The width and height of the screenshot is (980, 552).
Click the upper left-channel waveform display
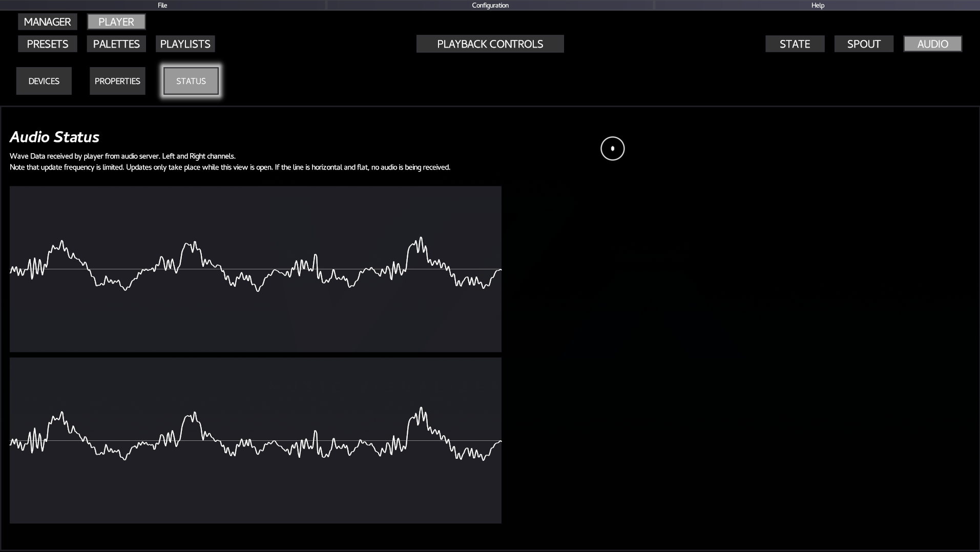coord(255,269)
